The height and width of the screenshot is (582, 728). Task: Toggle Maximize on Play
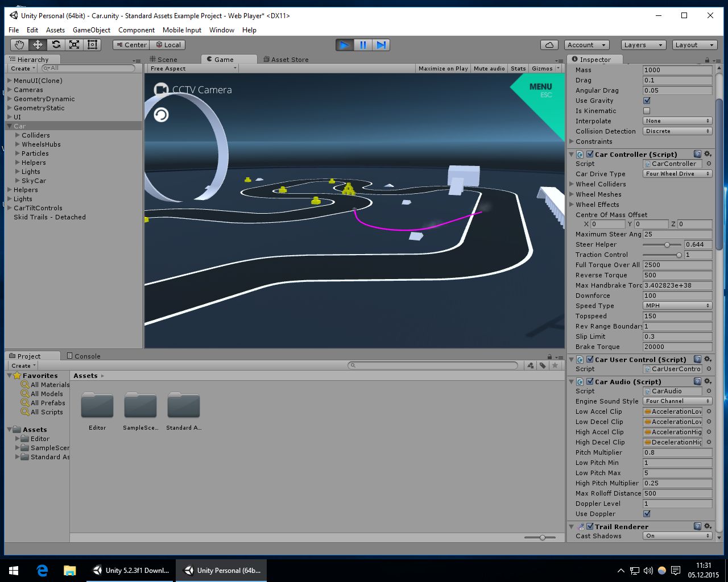point(443,68)
